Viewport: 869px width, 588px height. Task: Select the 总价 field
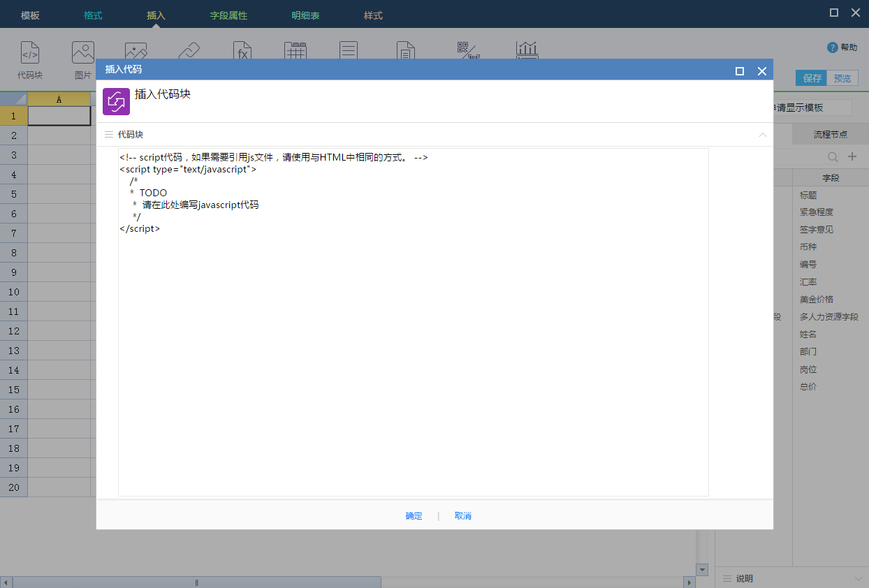point(808,387)
